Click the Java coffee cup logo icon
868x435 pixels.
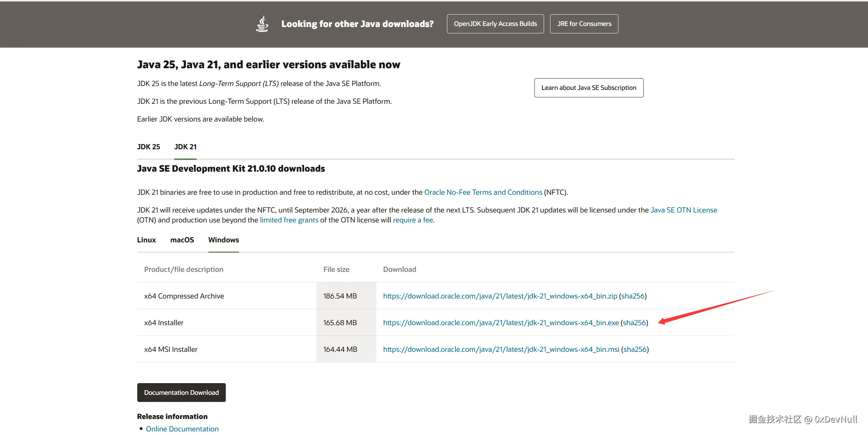click(262, 24)
